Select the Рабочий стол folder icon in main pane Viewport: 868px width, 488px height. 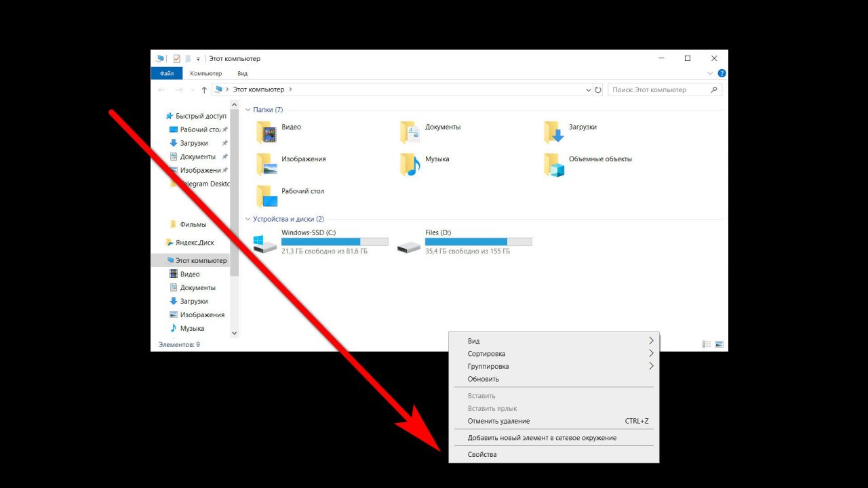[x=267, y=196]
